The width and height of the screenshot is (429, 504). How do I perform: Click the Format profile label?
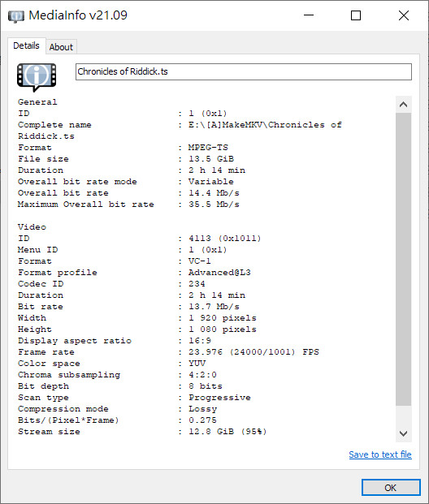(58, 273)
